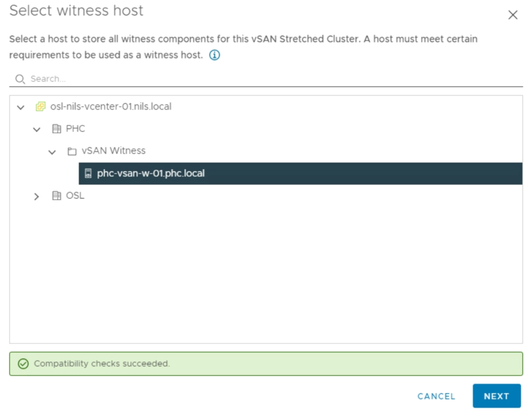Screen dimensions: 532x413
Task: Click the vSAN Witness folder icon
Action: point(72,151)
